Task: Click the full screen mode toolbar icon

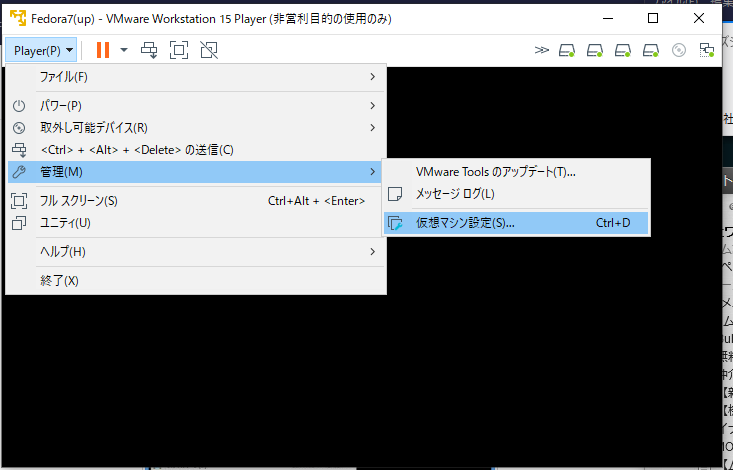Action: [x=179, y=50]
